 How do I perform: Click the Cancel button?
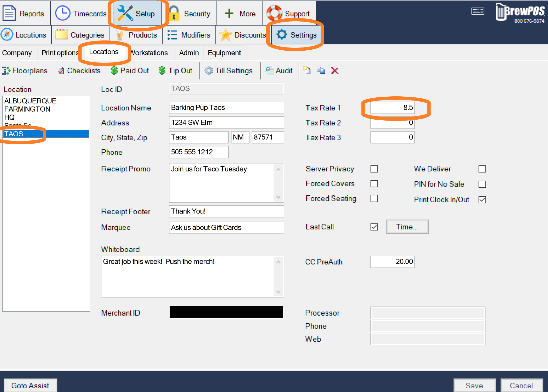pyautogui.click(x=521, y=385)
